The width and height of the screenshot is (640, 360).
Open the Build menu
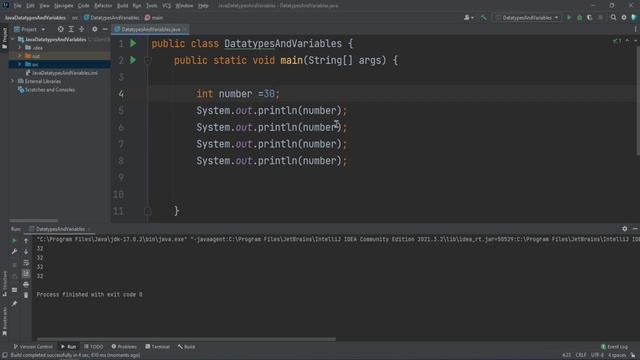point(122,6)
